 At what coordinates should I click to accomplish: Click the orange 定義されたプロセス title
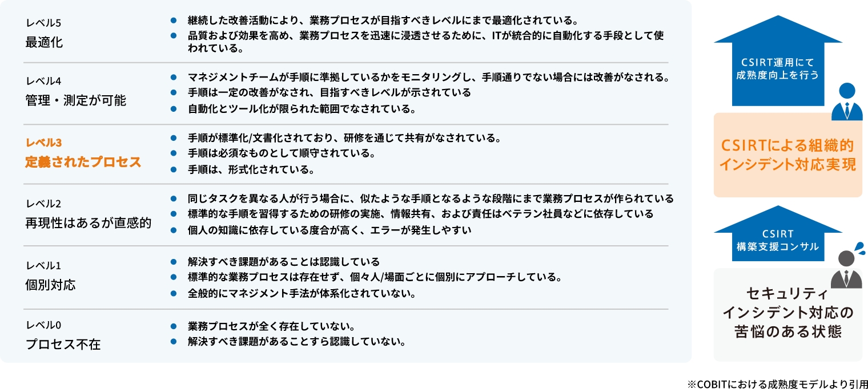83,162
